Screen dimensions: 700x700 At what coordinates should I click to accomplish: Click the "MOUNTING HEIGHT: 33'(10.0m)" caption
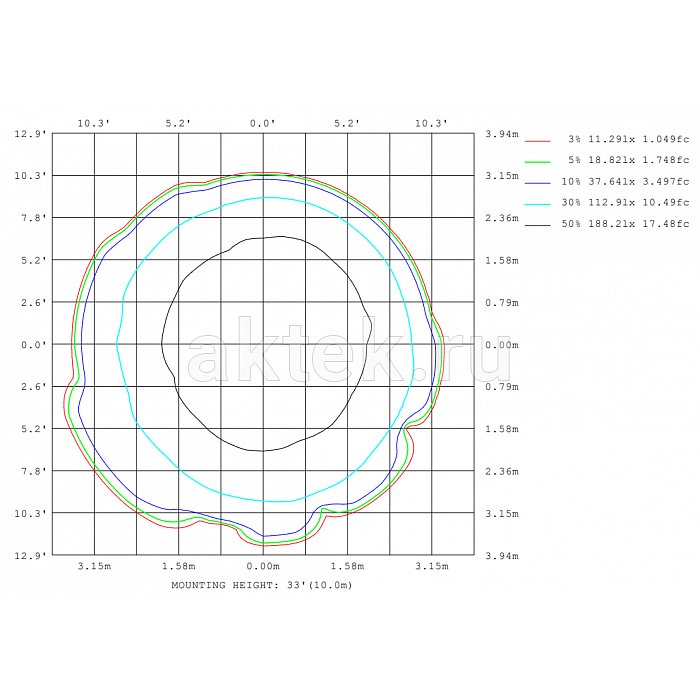[262, 585]
